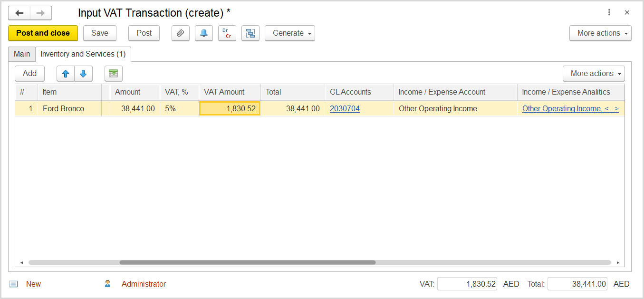Open the bell reminder icon
This screenshot has height=299, width=644.
(204, 33)
